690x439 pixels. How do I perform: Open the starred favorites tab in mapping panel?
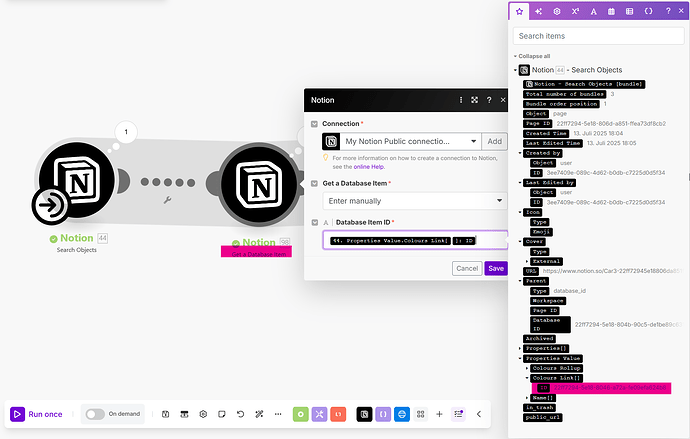519,11
